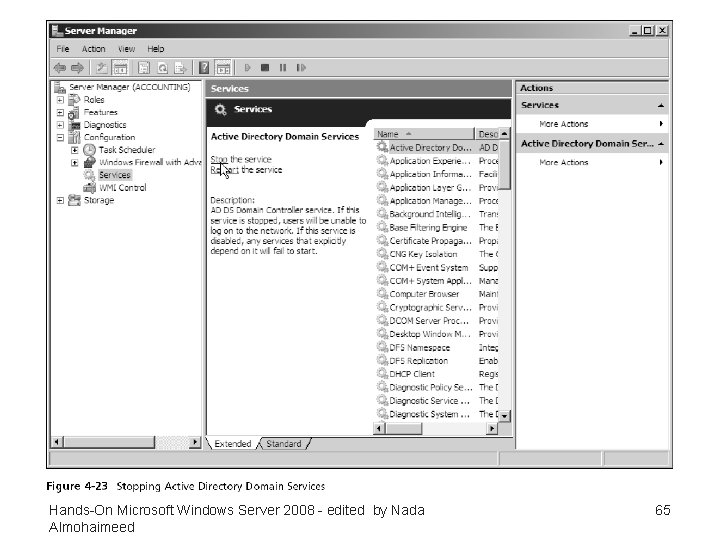Click the Server Manager root node icon
This screenshot has width=720, height=540.
tap(60, 87)
